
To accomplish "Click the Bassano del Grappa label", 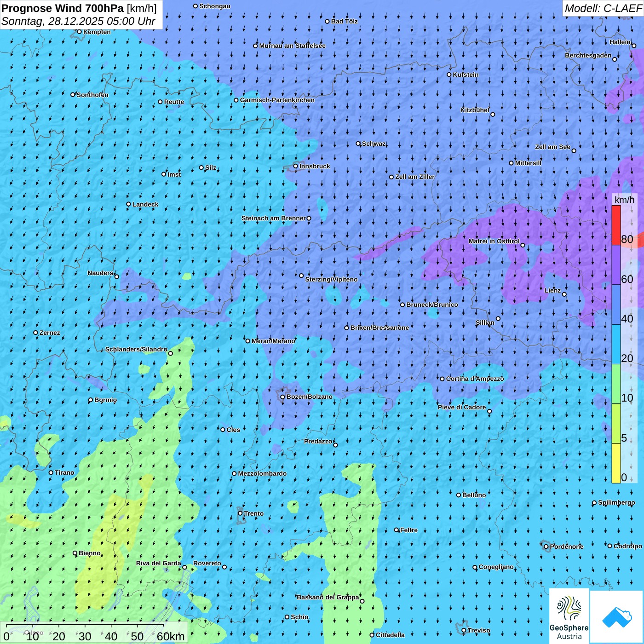I will [328, 597].
